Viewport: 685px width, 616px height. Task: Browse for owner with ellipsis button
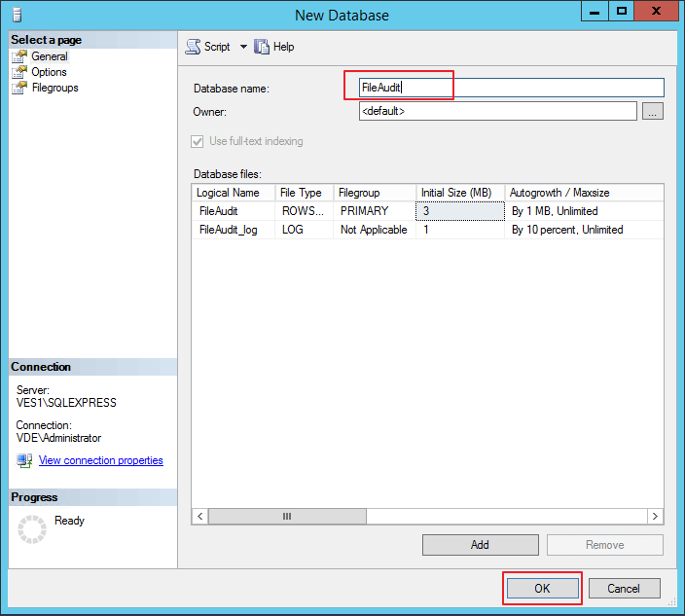(653, 112)
